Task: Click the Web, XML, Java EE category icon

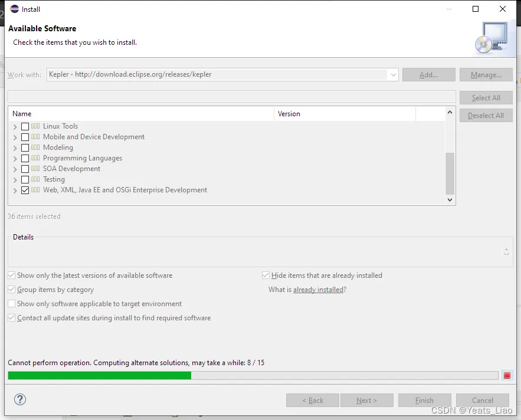Action: (x=35, y=190)
